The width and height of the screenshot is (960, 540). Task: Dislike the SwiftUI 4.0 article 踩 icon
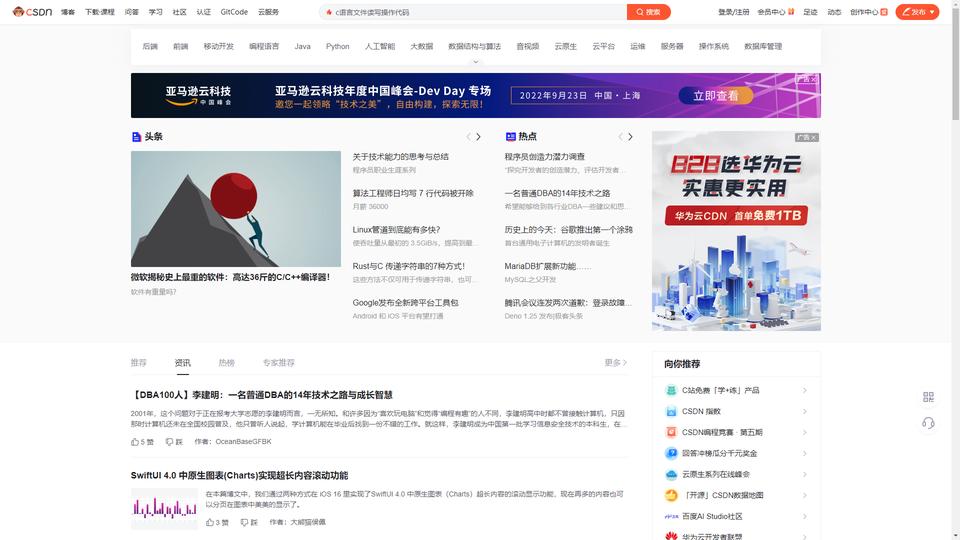[244, 522]
